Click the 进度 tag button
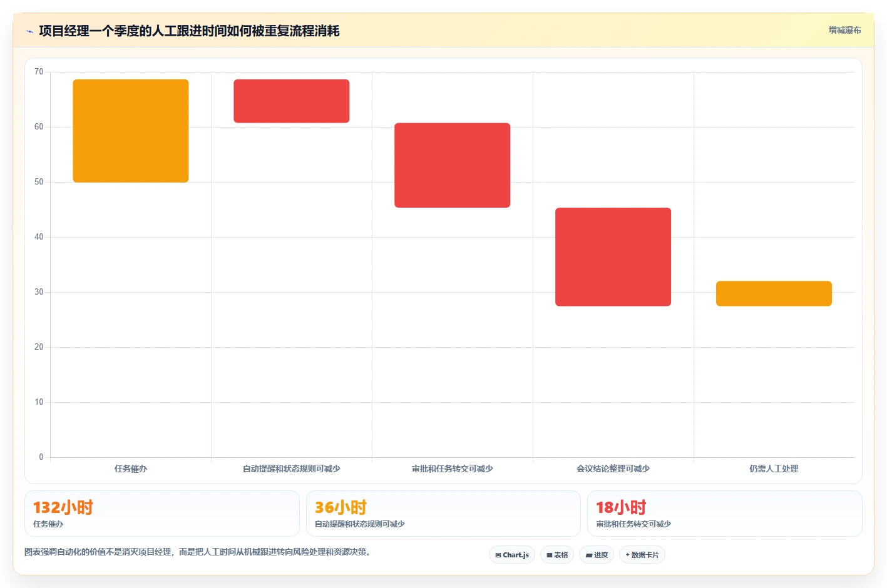The width and height of the screenshot is (887, 588). pos(597,555)
